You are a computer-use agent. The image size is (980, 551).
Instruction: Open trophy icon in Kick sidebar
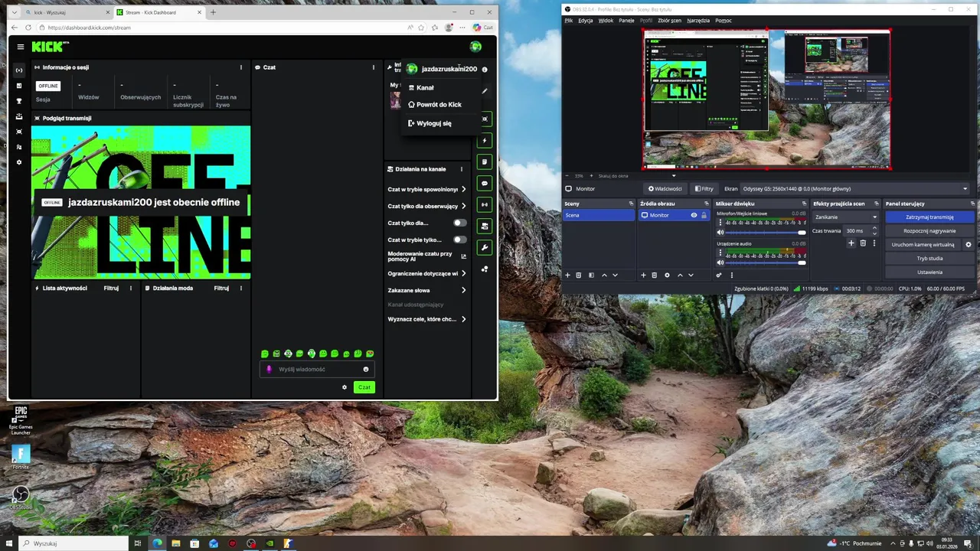19,101
